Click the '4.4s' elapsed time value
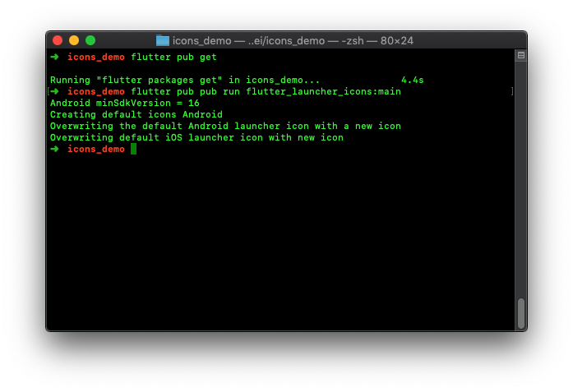573x392 pixels. tap(413, 80)
